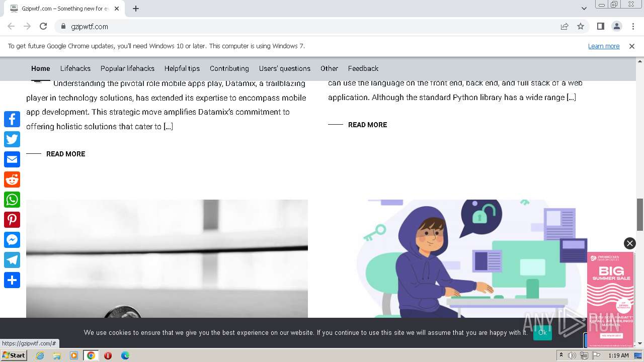Open the tab search dropdown arrow
The width and height of the screenshot is (644, 362).
point(584,9)
